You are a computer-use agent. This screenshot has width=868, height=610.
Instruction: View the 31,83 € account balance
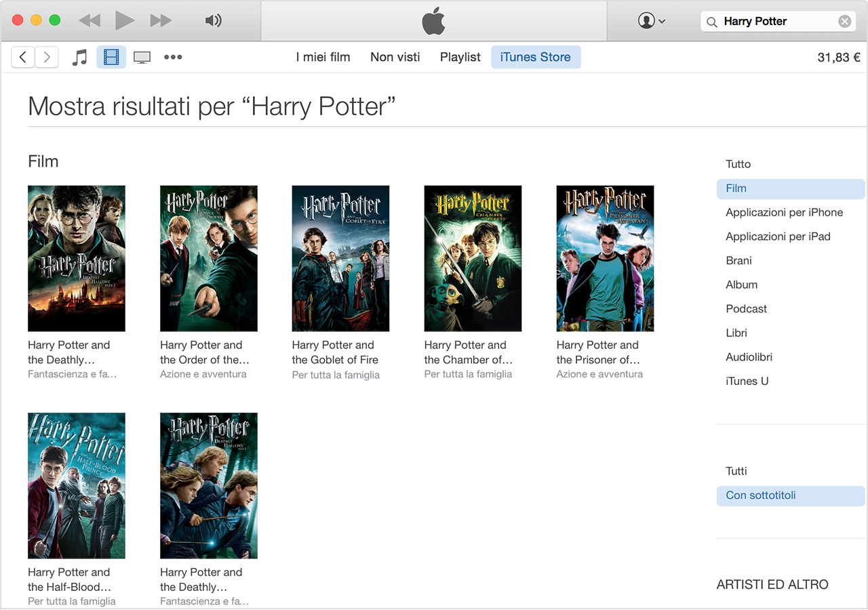point(839,58)
